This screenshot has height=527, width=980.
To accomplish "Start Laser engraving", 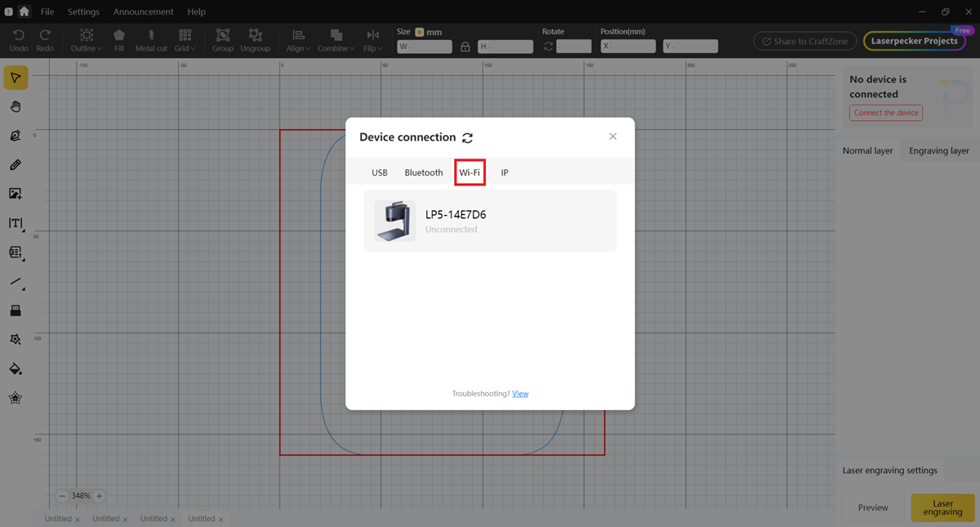I will (x=942, y=507).
